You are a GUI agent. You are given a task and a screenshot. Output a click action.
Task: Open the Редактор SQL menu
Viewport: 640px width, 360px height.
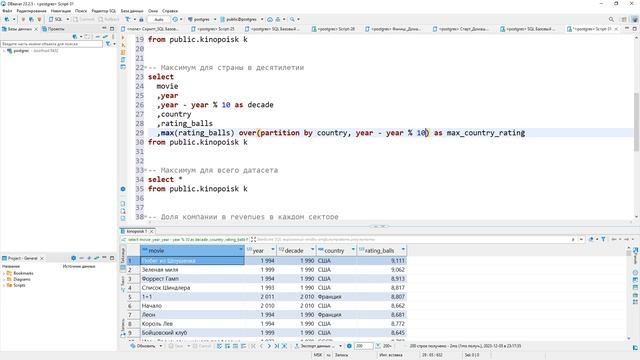pos(104,11)
